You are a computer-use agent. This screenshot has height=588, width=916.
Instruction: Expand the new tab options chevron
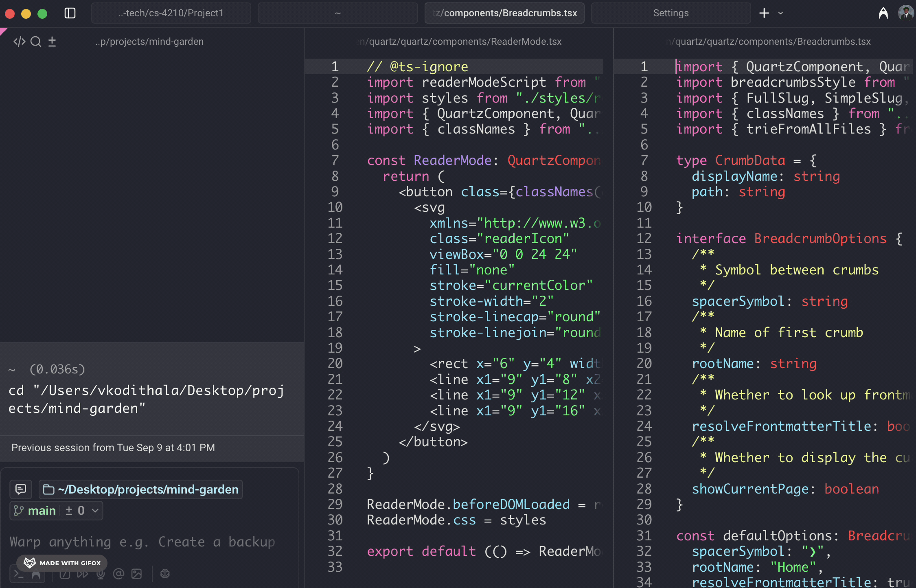780,13
